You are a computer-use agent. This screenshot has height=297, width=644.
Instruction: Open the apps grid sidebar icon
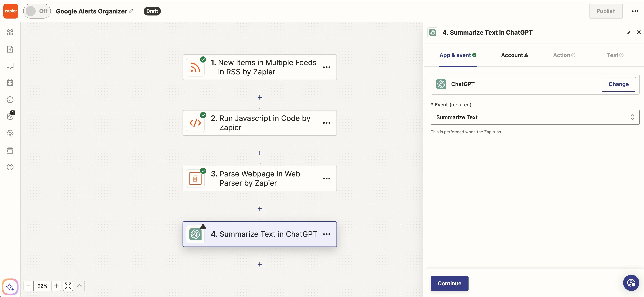(10, 32)
